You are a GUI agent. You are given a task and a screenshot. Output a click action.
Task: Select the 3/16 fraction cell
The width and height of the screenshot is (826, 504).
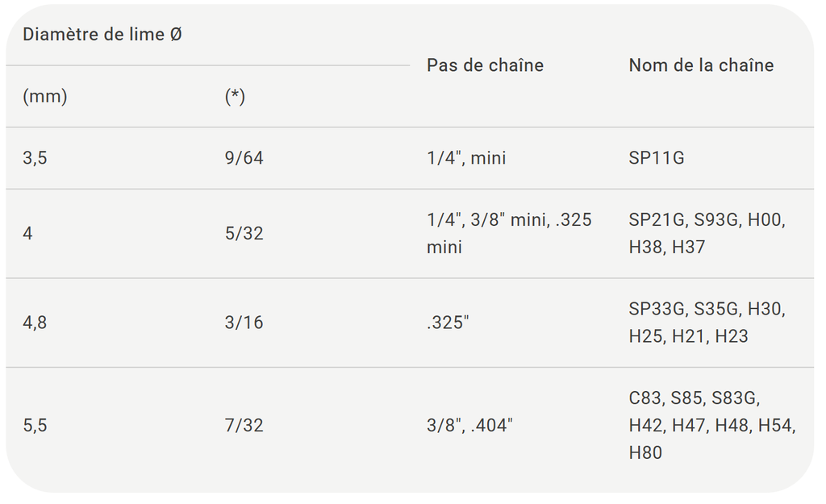pos(244,323)
